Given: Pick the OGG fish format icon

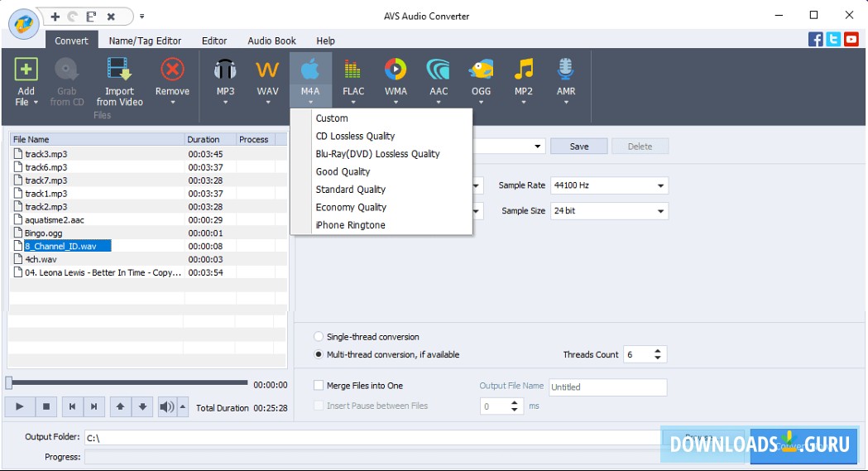Looking at the screenshot, I should pyautogui.click(x=481, y=70).
